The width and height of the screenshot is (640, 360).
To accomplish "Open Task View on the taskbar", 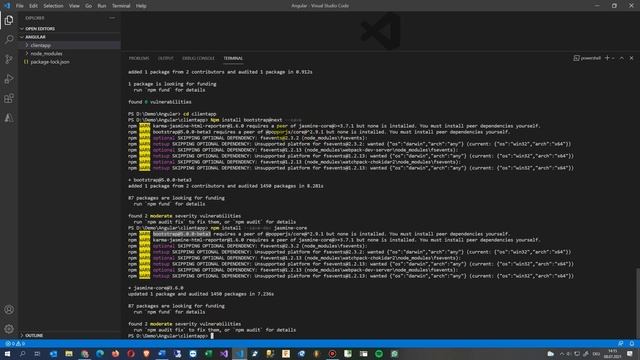I will click(37, 353).
